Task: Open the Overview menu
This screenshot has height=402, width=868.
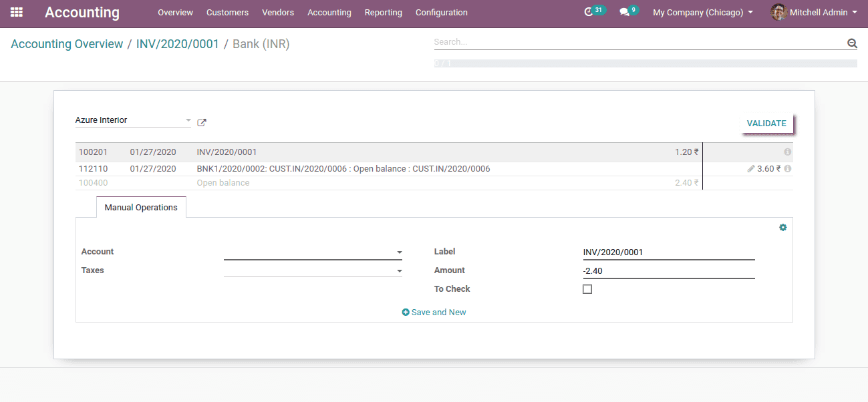Action: click(175, 13)
